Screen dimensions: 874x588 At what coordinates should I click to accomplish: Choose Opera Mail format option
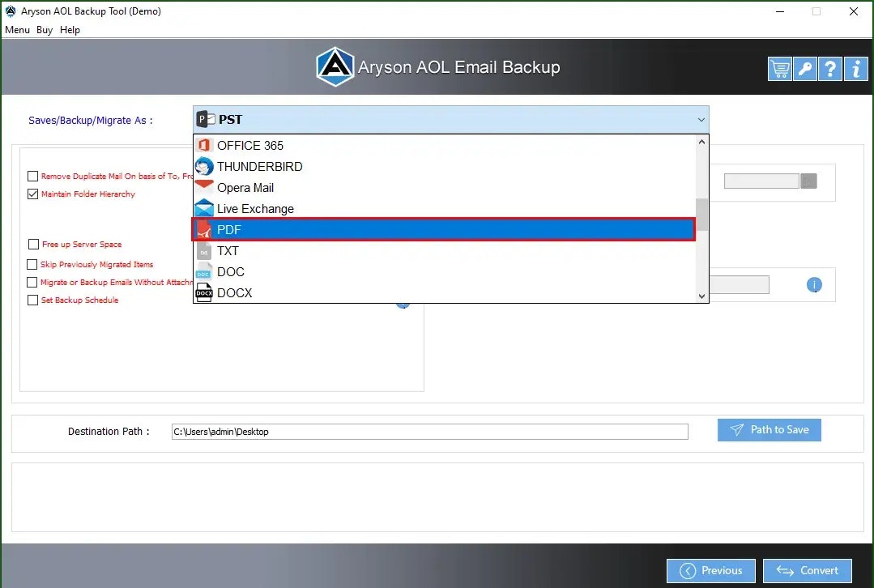[x=444, y=188]
